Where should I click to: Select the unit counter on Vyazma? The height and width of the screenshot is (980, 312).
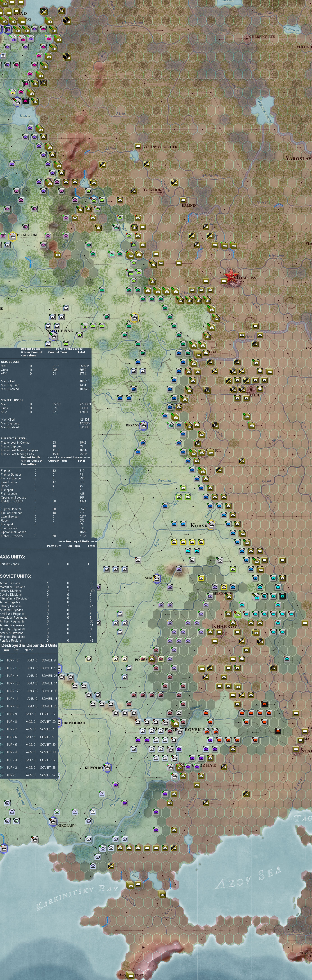tap(134, 317)
